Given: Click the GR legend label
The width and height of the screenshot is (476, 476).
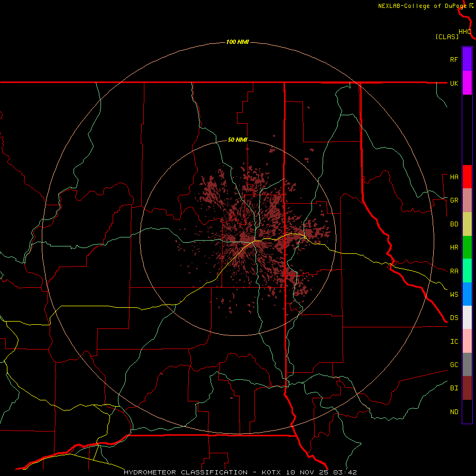Looking at the screenshot, I should [454, 200].
